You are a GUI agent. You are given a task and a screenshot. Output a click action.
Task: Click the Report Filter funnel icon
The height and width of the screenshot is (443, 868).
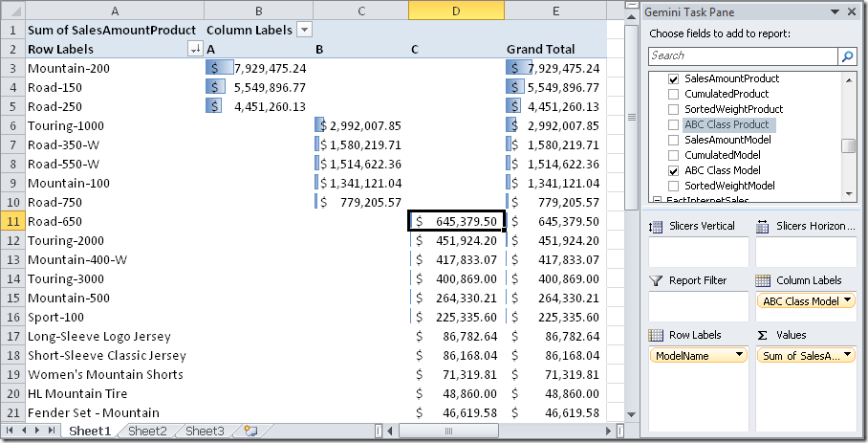[656, 280]
